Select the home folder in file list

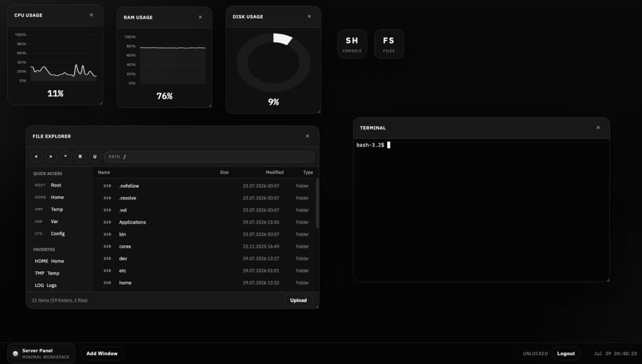[x=205, y=283]
